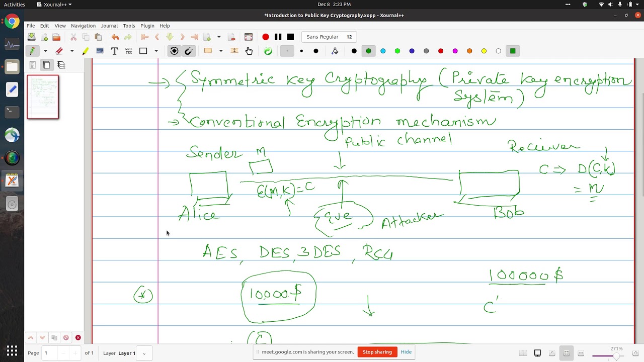Stop the audio recording

click(290, 37)
